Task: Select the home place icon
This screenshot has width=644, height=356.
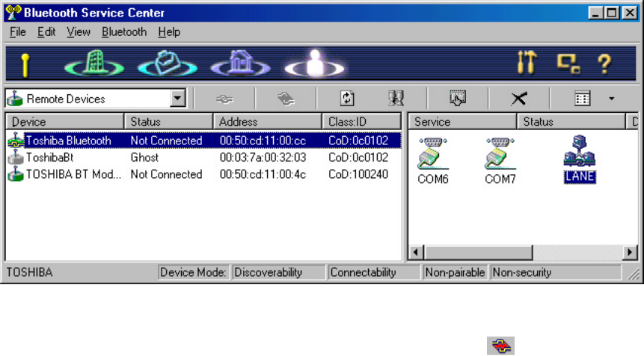Action: (241, 64)
